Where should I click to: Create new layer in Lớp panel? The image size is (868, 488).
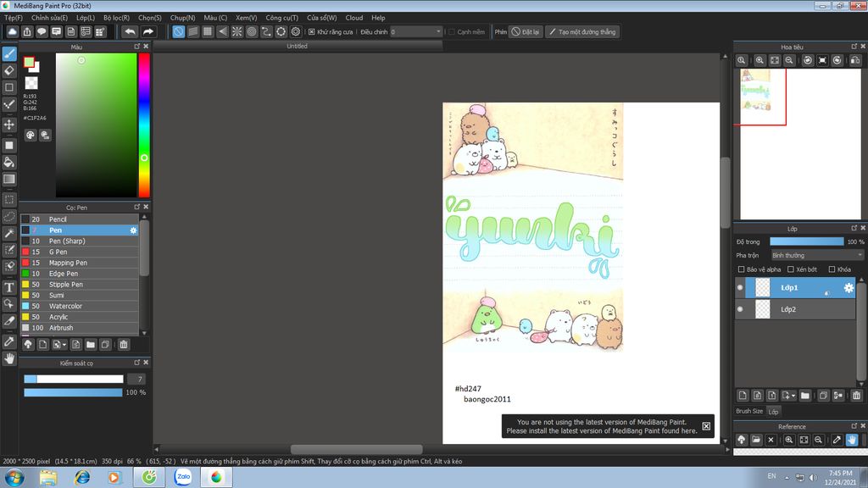pyautogui.click(x=743, y=395)
